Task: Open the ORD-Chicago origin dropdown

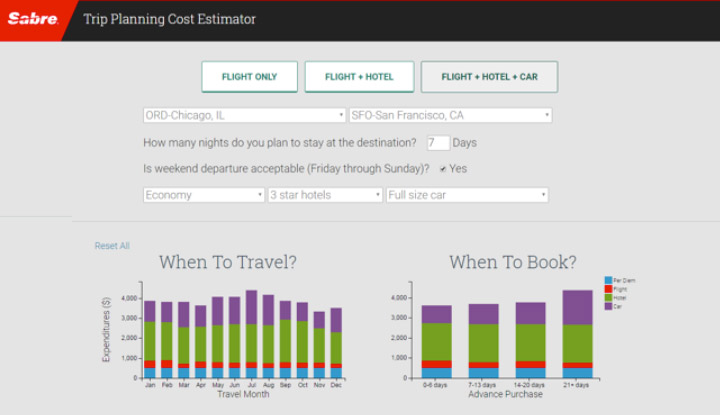Action: click(x=244, y=115)
